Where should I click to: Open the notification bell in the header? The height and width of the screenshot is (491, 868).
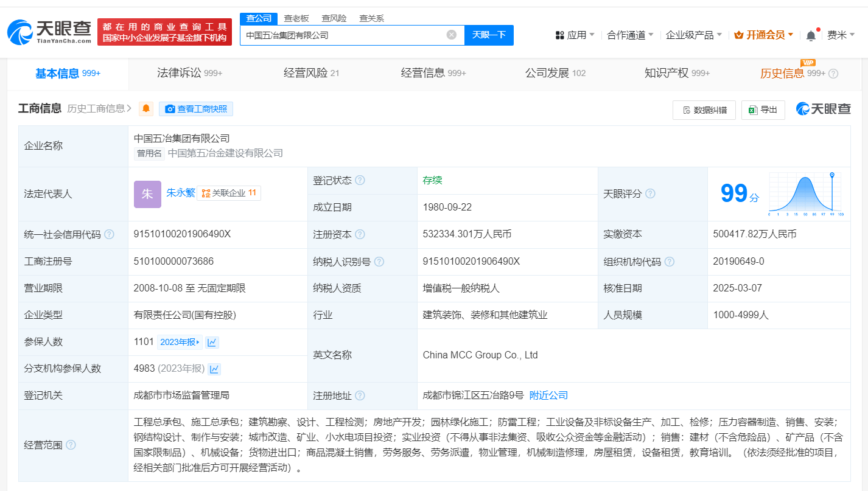pyautogui.click(x=811, y=35)
